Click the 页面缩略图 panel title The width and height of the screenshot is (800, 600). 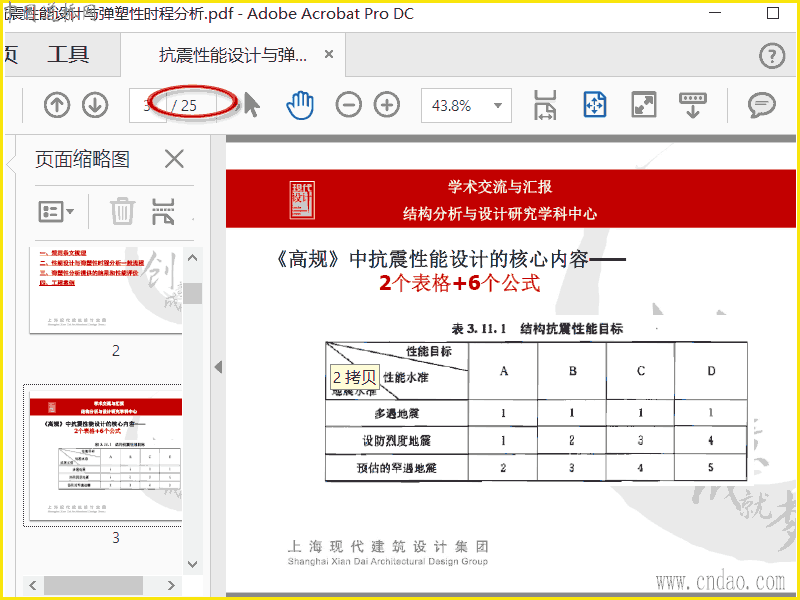[82, 159]
